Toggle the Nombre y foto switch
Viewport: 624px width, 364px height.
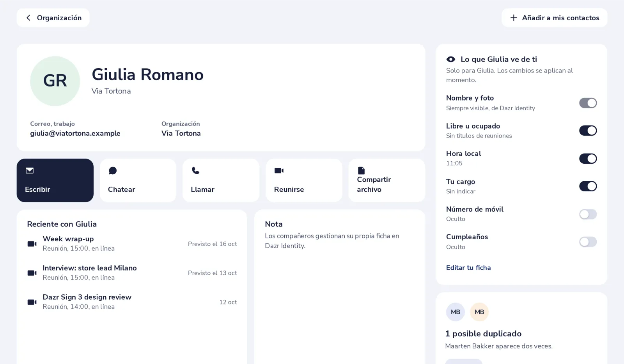[x=588, y=103]
